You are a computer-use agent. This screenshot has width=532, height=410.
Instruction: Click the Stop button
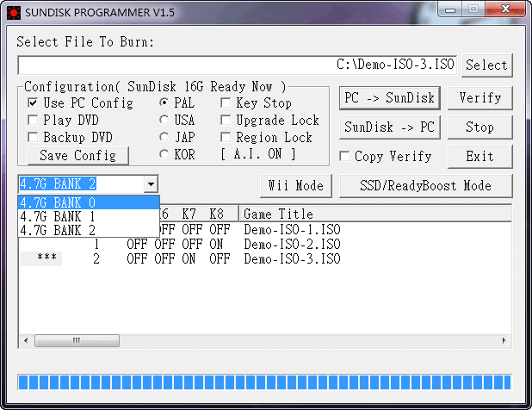(x=480, y=127)
